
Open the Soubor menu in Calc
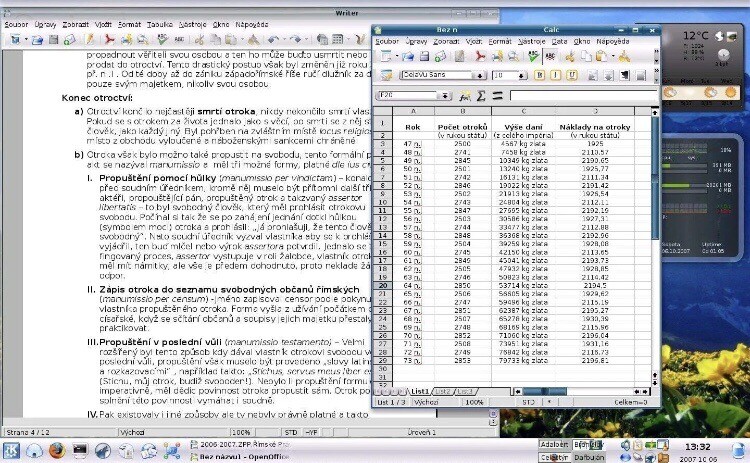click(x=386, y=42)
